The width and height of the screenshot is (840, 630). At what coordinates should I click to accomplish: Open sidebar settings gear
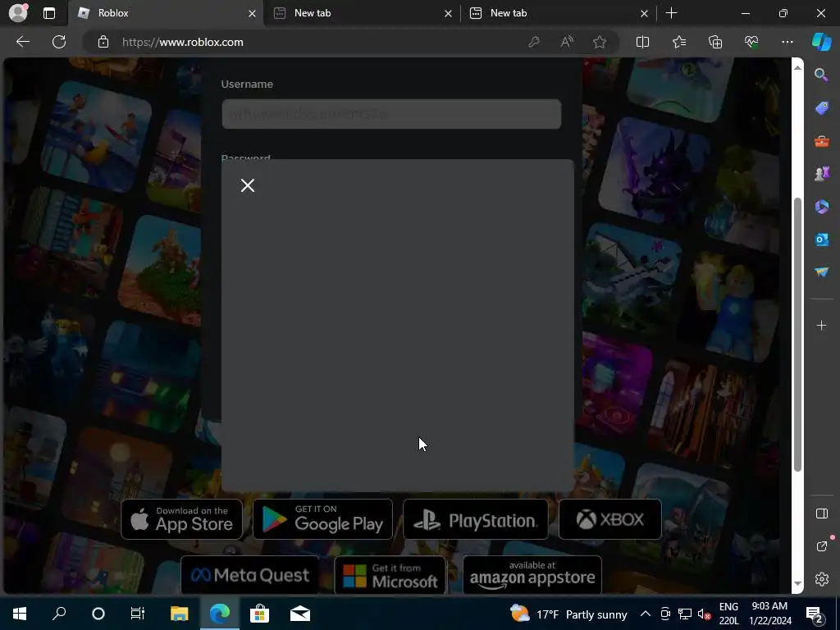pos(821,579)
